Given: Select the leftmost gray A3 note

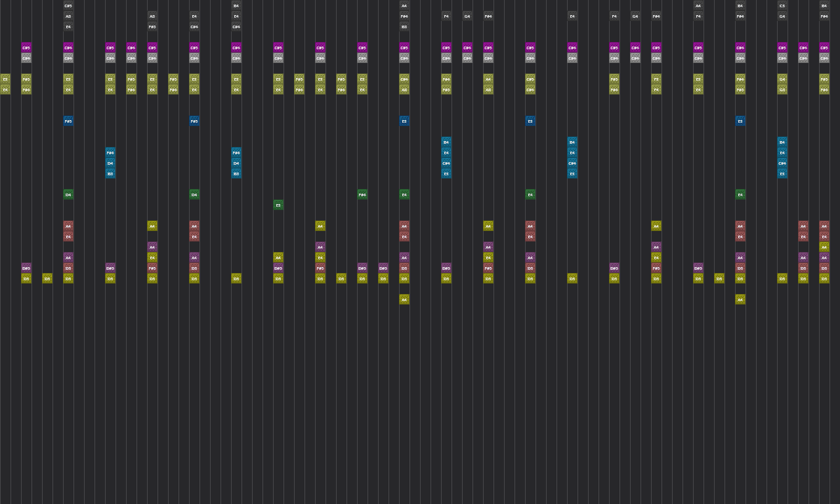Looking at the screenshot, I should (68, 16).
